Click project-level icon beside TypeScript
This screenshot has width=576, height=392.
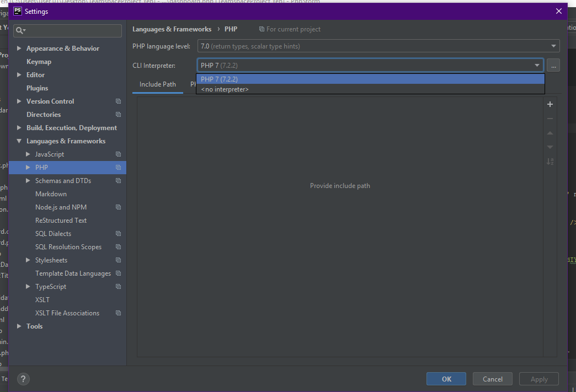(118, 286)
